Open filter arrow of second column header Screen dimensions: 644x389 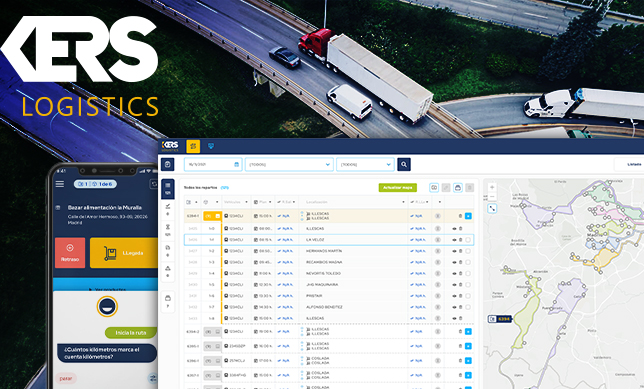pyautogui.click(x=217, y=202)
